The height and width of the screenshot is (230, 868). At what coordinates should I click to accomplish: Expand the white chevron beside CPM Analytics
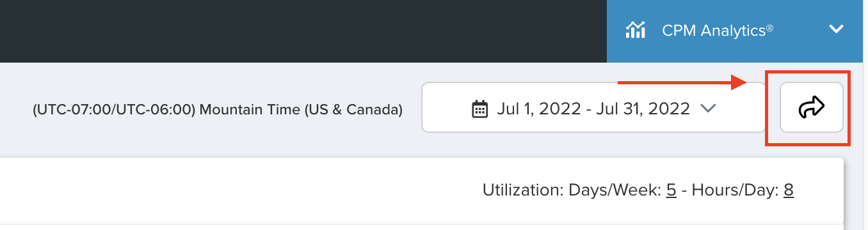pos(836,29)
